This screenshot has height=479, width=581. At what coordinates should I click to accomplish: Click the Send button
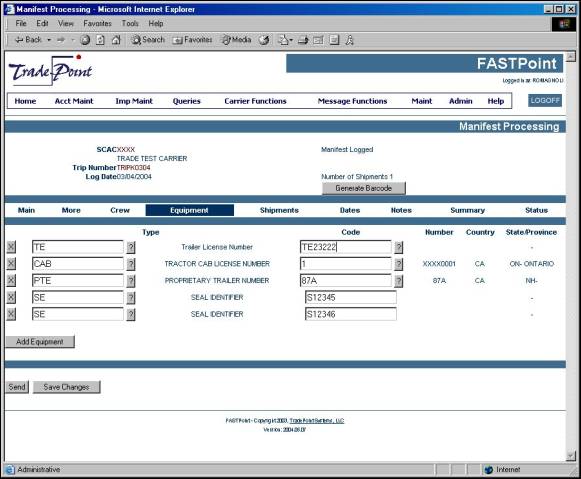(17, 387)
